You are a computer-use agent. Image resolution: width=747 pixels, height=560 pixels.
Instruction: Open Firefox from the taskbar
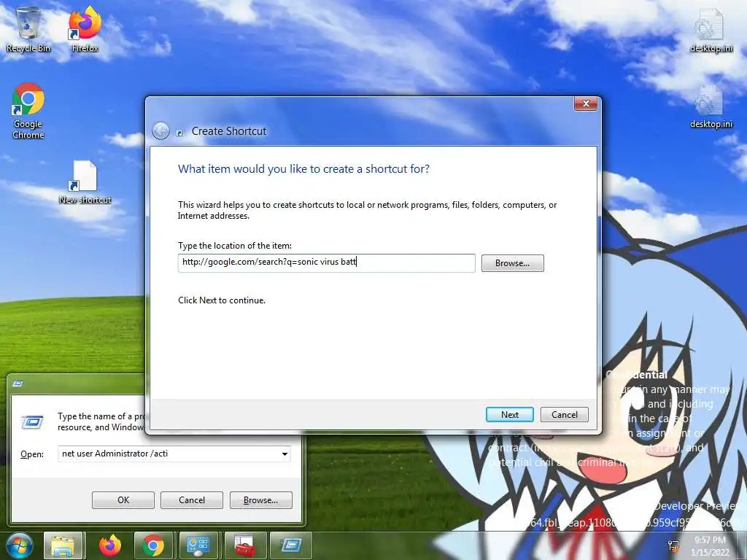pyautogui.click(x=109, y=545)
